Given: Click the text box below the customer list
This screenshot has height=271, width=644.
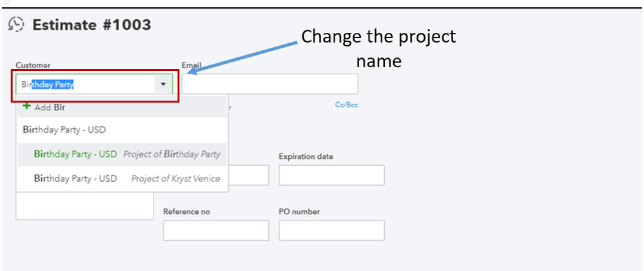Looking at the screenshot, I should (x=84, y=206).
